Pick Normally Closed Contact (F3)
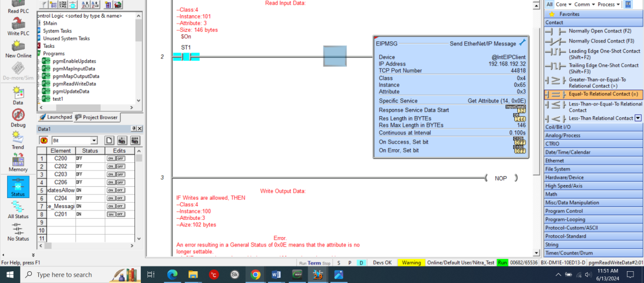 [593, 41]
